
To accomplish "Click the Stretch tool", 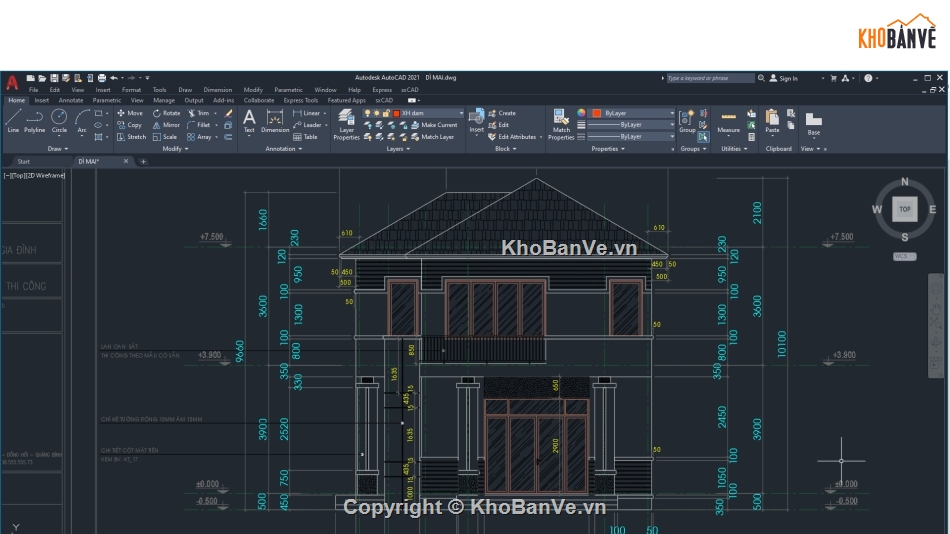I will 131,137.
